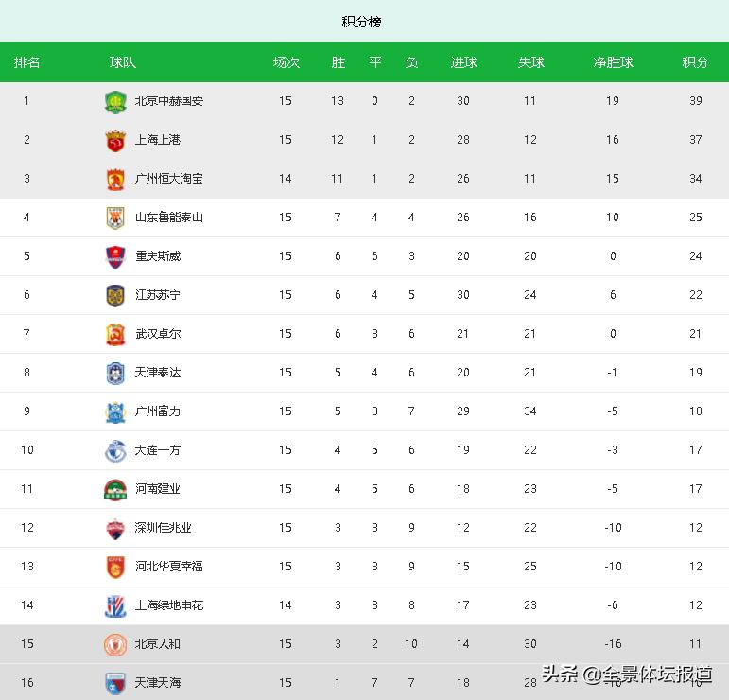Sort by the 积分 column header
729x700 pixels.
695,62
